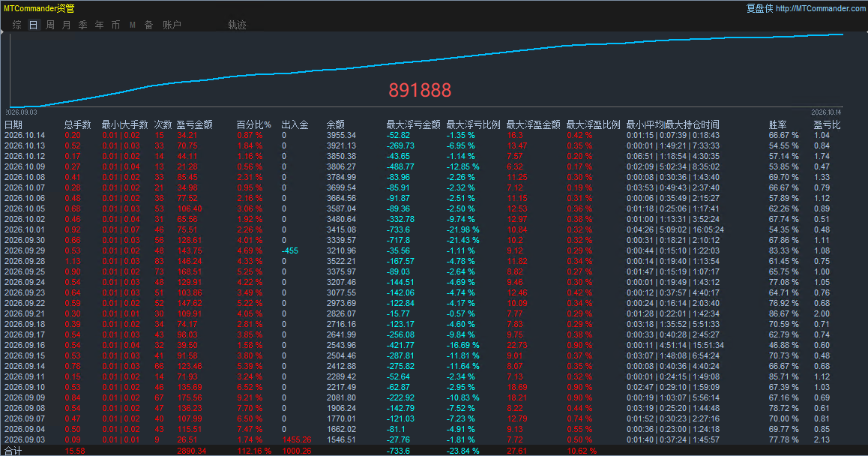Open the 周 weekly tab
Image resolution: width=868 pixels, height=456 pixels.
[49, 25]
